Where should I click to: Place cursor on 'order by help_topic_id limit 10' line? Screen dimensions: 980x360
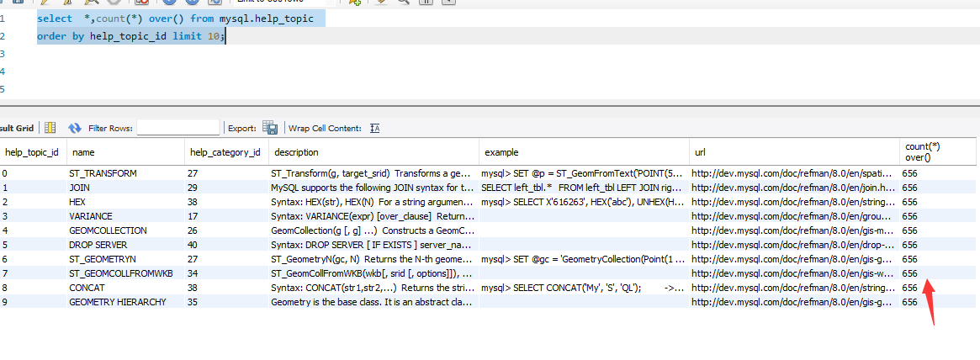(x=130, y=36)
